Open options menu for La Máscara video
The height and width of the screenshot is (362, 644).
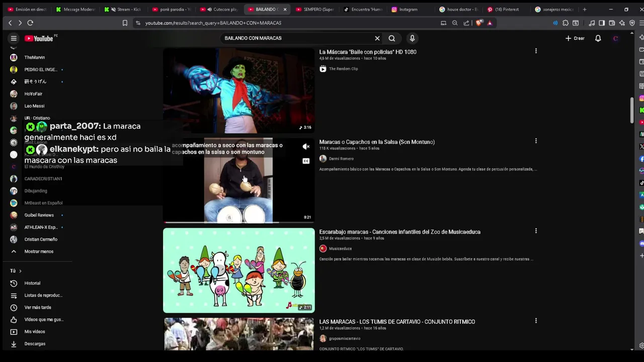(536, 51)
